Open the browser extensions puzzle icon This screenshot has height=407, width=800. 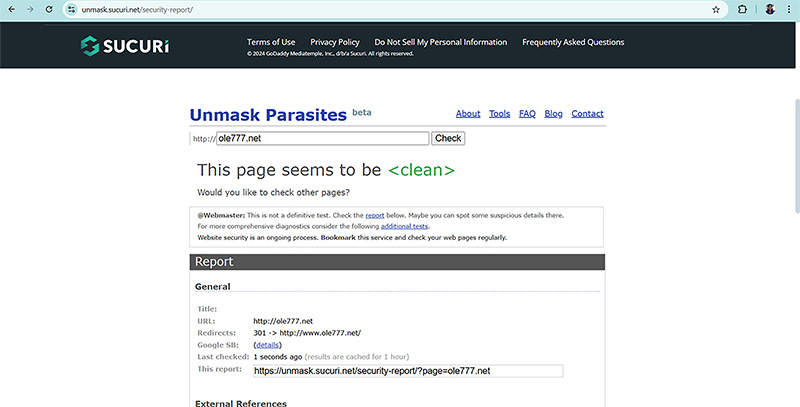click(742, 9)
